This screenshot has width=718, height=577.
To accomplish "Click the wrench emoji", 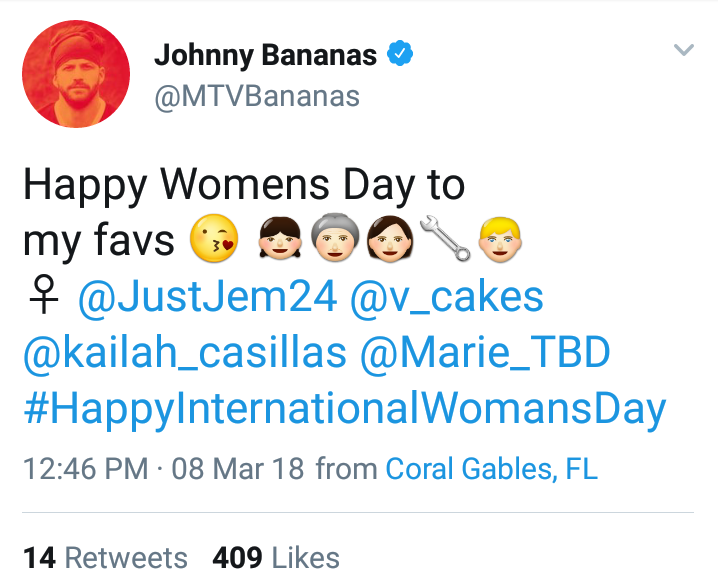I will click(446, 238).
